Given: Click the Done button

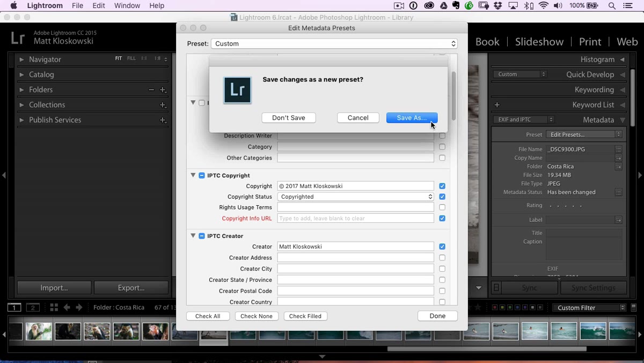Looking at the screenshot, I should click(437, 316).
